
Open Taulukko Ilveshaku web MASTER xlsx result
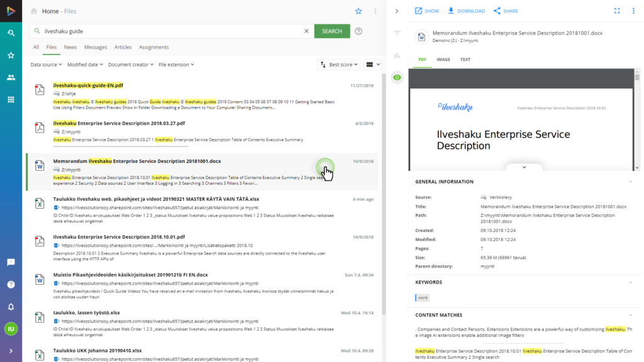[156, 199]
